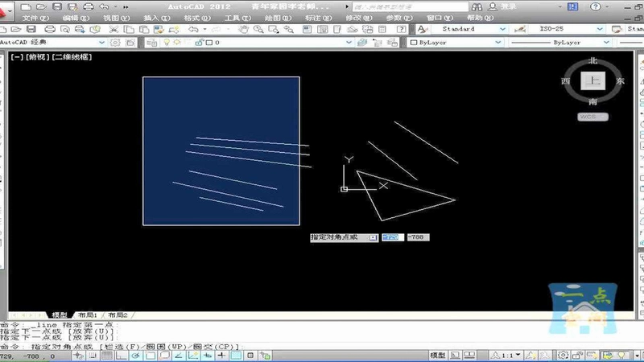
Task: Click the New file icon in quick access toolbar
Action: [26, 6]
